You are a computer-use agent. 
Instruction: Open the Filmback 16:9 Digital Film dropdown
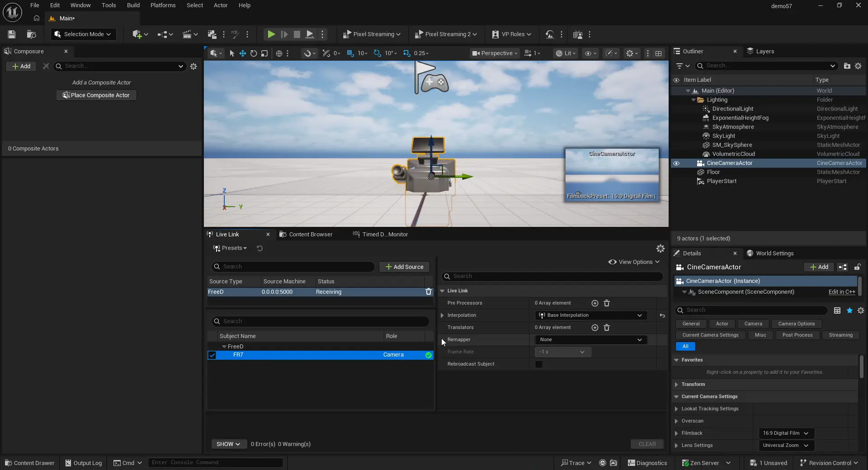click(x=786, y=433)
